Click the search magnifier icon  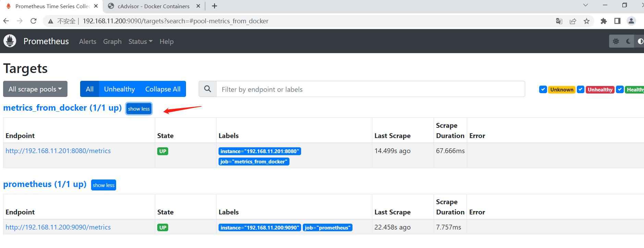point(208,89)
